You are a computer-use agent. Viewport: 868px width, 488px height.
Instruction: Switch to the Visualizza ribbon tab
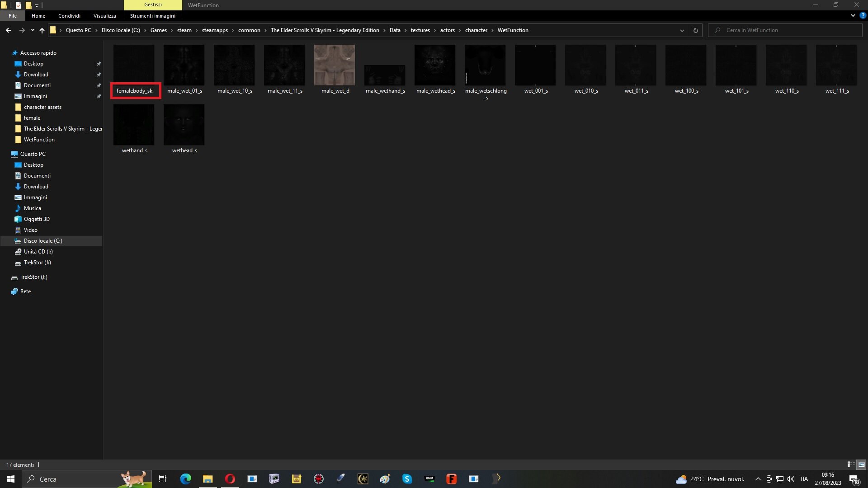(x=104, y=15)
